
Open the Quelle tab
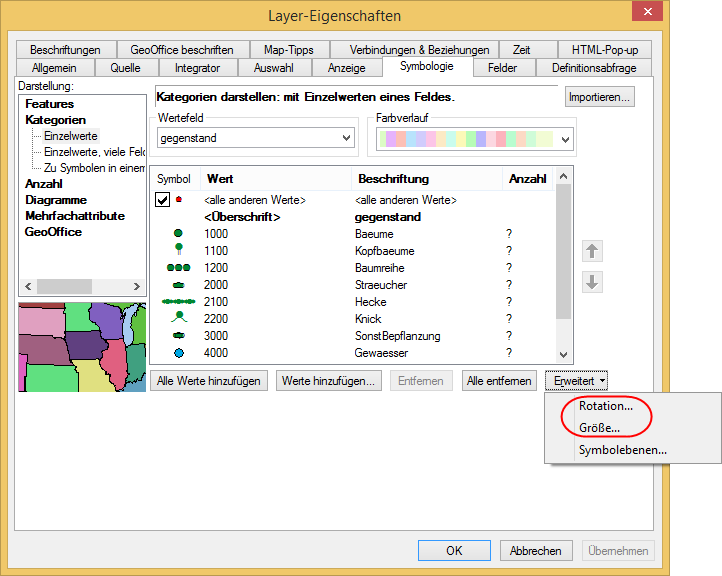pos(125,68)
